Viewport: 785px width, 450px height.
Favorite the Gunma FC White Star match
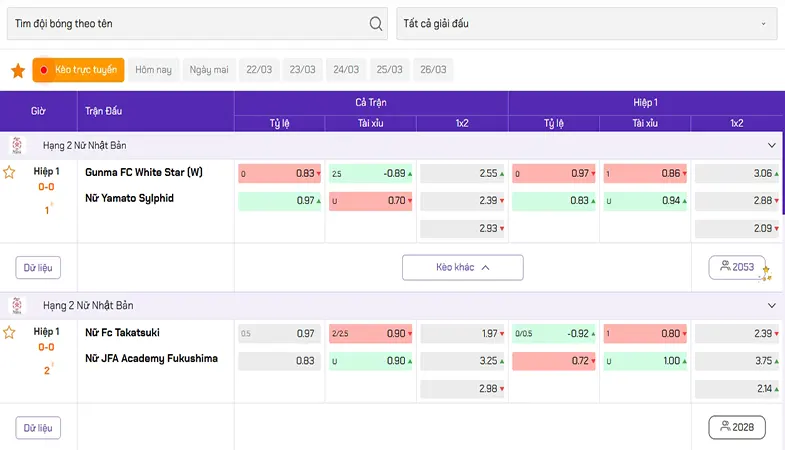pos(9,172)
